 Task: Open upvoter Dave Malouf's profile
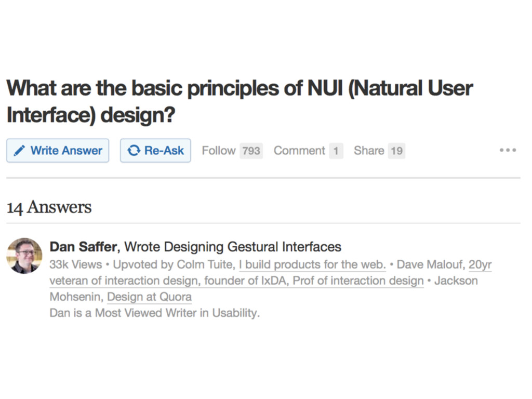pos(430,264)
